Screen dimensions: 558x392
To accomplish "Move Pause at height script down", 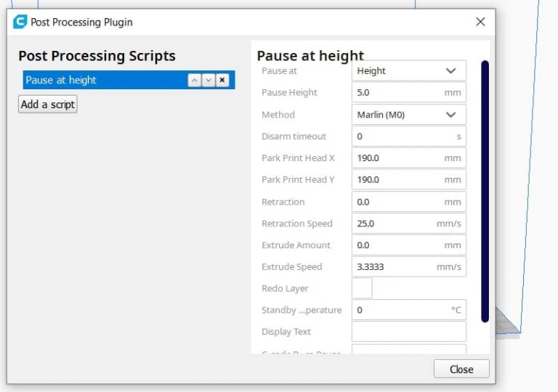I will [x=209, y=81].
